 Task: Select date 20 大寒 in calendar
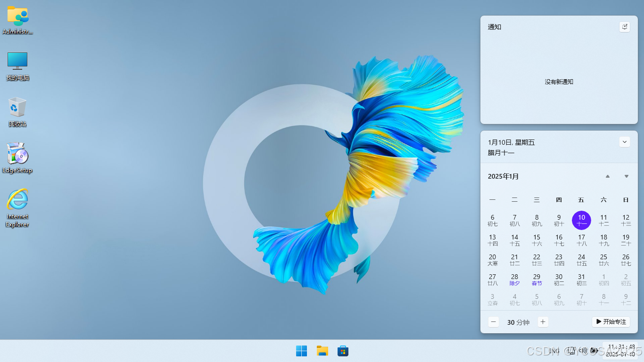[x=492, y=260]
